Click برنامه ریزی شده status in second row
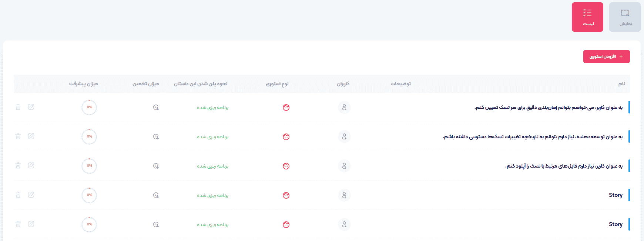644x241 pixels. point(212,137)
